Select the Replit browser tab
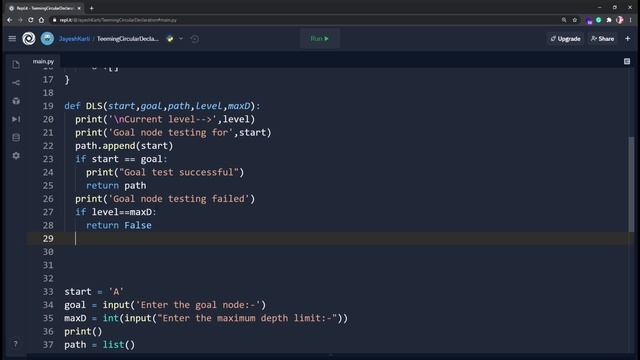The width and height of the screenshot is (640, 360). (x=44, y=8)
